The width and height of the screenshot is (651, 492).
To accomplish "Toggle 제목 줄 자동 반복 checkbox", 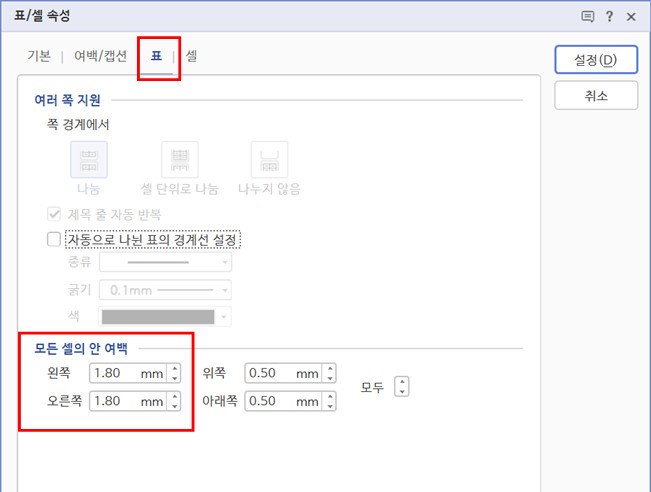I will (54, 214).
